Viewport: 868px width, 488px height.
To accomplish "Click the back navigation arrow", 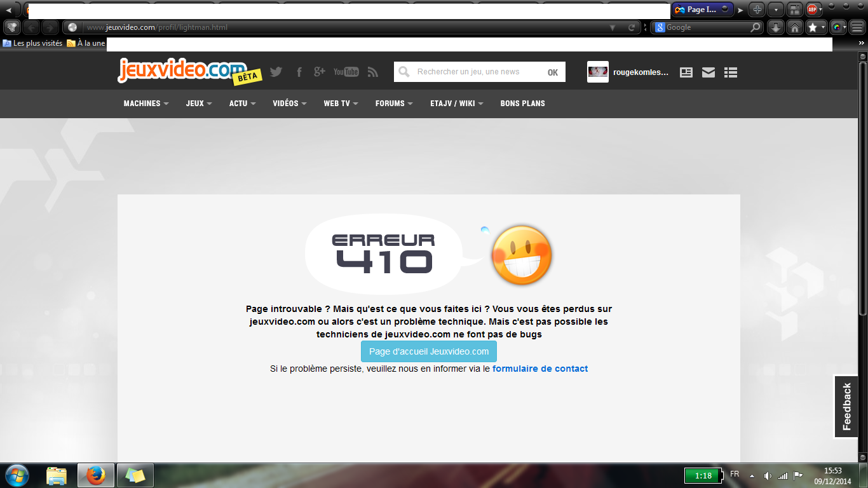I will pyautogui.click(x=31, y=27).
